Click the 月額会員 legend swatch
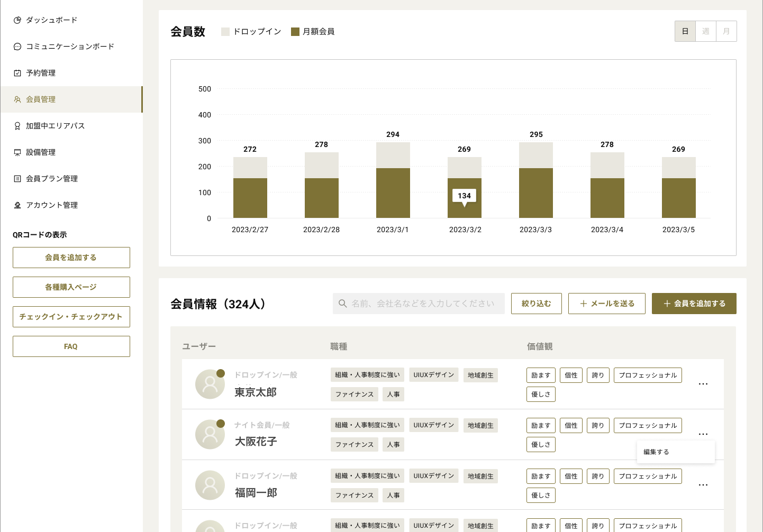This screenshot has height=532, width=763. pyautogui.click(x=295, y=32)
